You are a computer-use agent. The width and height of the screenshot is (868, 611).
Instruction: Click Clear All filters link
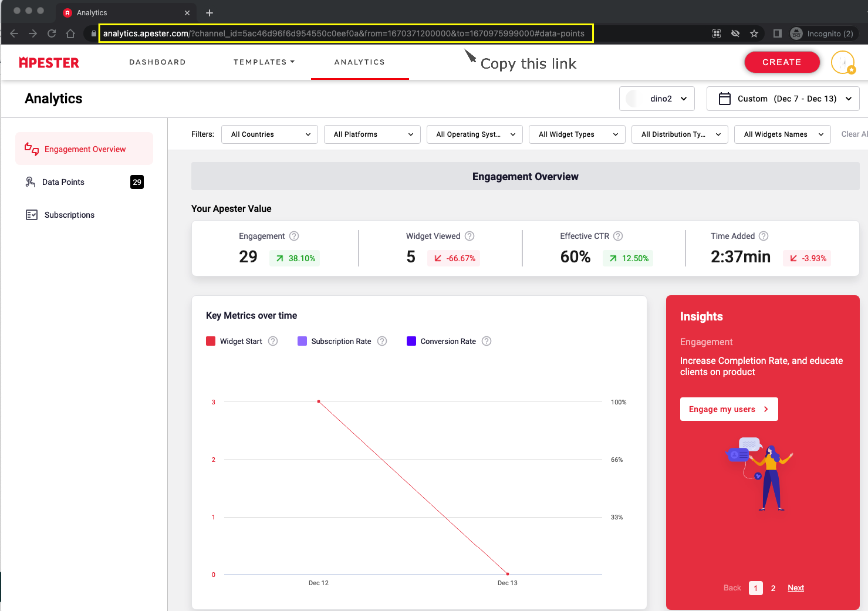[x=854, y=134]
